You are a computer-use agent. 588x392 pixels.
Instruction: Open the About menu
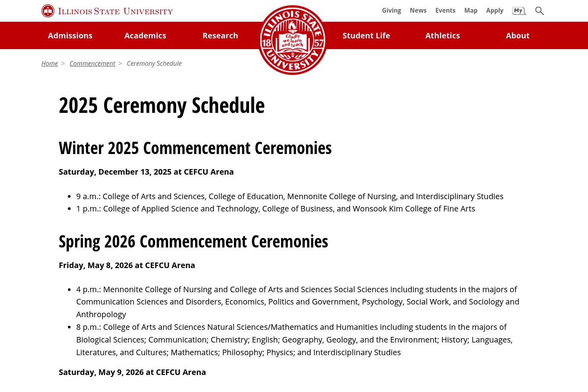pos(518,35)
